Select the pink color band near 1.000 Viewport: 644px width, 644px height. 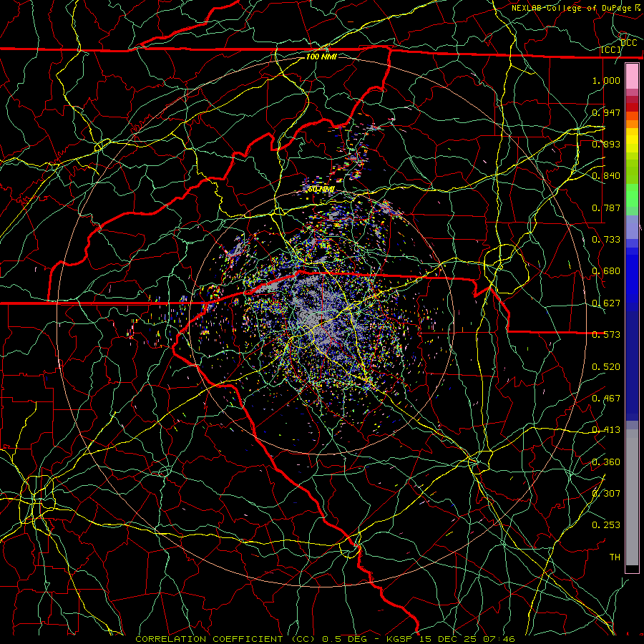click(632, 77)
